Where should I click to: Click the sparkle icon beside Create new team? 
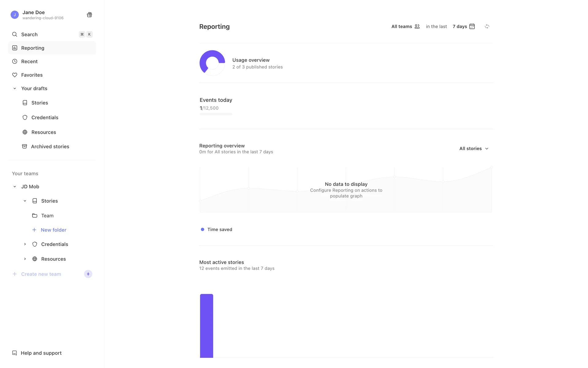pos(88,274)
